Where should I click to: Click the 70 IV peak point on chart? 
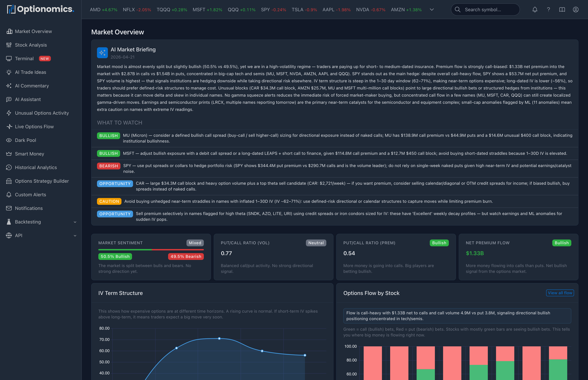(219, 338)
